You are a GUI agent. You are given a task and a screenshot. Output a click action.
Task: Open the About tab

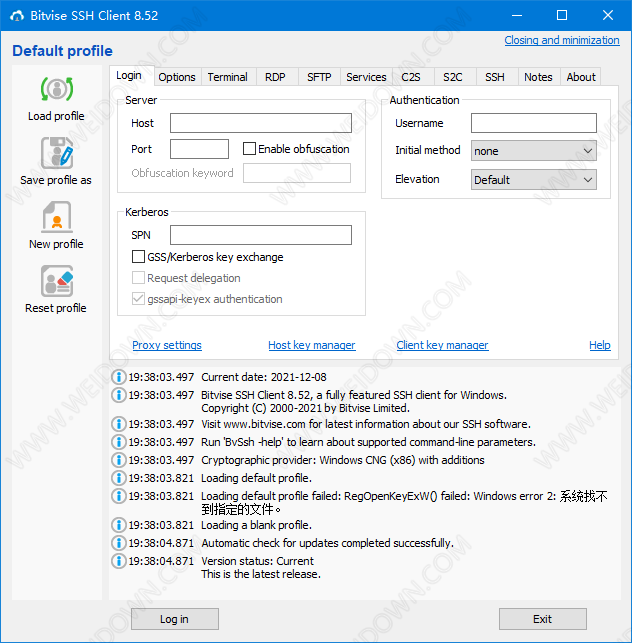[x=581, y=77]
